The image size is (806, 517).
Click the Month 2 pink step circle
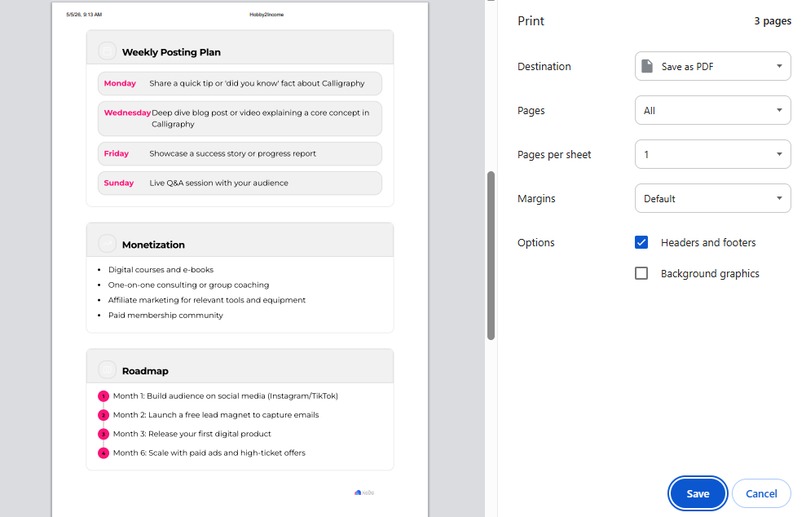(103, 415)
